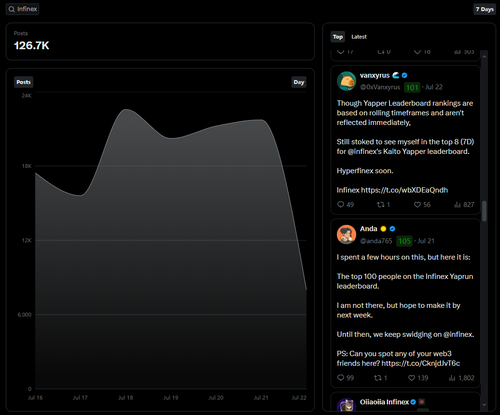This screenshot has width=500, height=415.
Task: Click the 126.7K posts total
Action: click(32, 46)
